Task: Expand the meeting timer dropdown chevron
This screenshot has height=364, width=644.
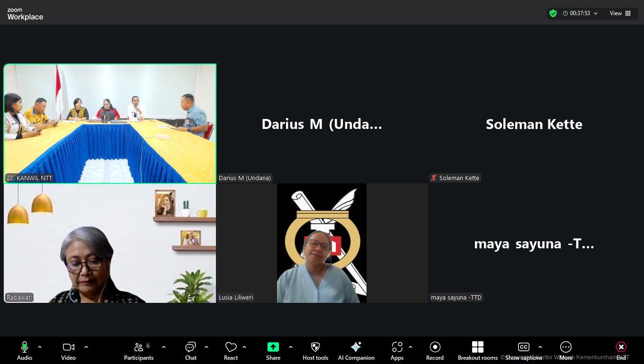Action: 596,13
